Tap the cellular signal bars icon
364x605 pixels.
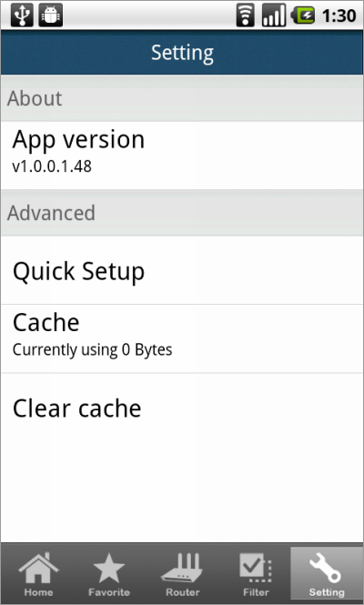tap(274, 15)
